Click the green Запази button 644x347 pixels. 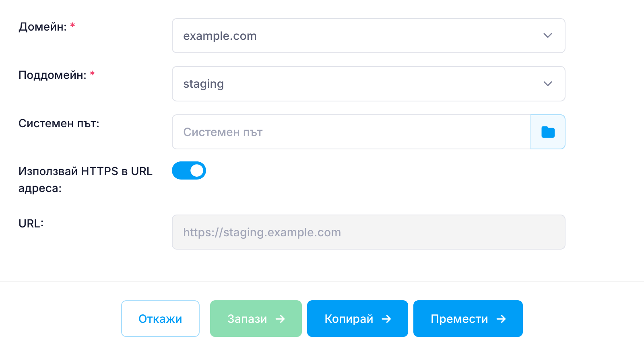[256, 318]
